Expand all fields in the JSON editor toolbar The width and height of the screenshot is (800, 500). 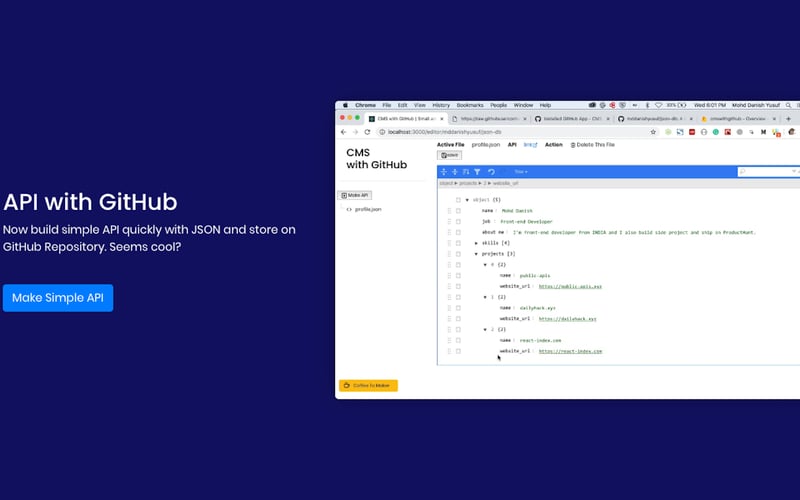443,172
